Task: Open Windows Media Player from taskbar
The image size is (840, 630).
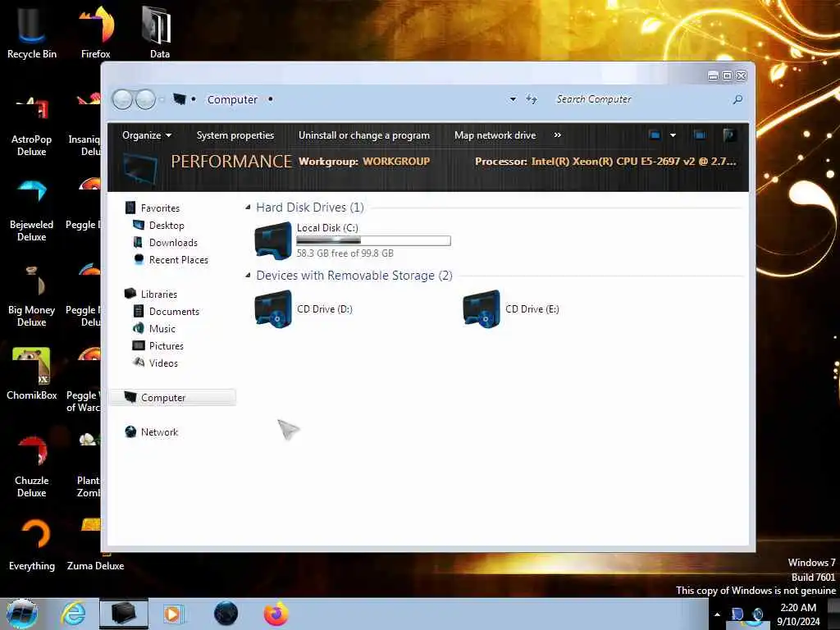Action: tap(173, 614)
